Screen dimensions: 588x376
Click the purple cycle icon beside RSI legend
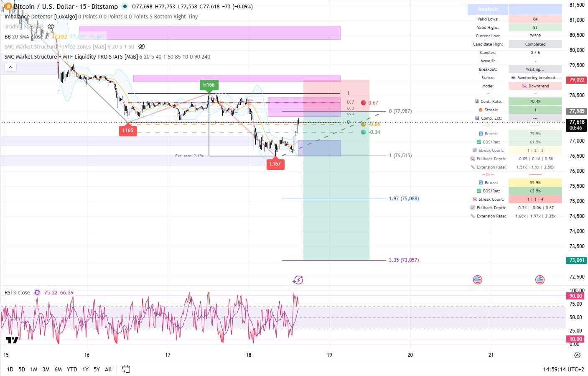(37, 292)
